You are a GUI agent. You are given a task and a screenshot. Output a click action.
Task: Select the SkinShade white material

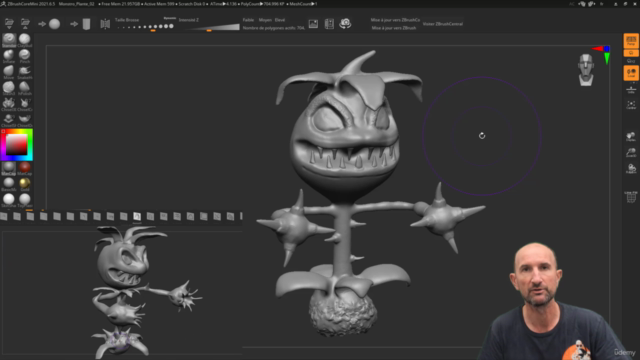[x=9, y=200]
